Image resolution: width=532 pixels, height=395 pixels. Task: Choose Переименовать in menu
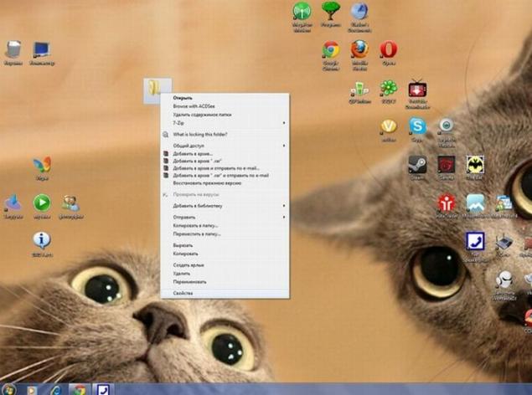225,282
